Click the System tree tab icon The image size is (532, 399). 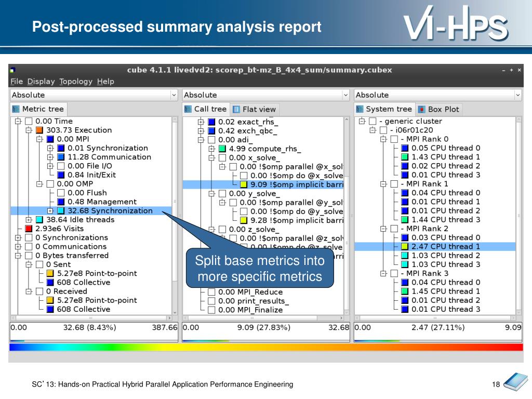point(360,109)
